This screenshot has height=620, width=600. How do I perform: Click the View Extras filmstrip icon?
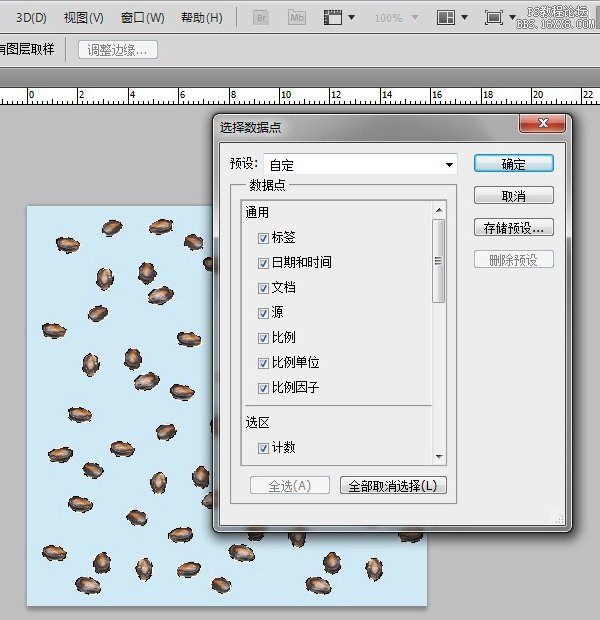(333, 18)
